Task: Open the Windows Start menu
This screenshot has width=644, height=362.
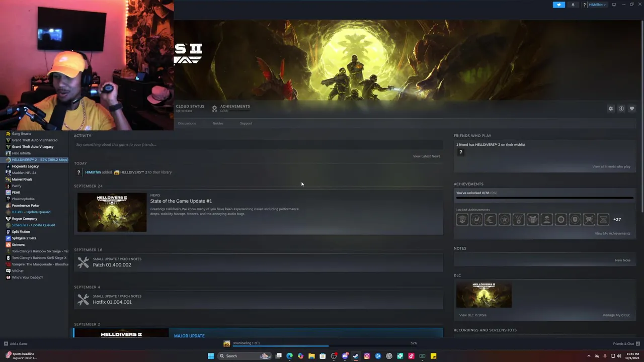Action: tap(211, 356)
